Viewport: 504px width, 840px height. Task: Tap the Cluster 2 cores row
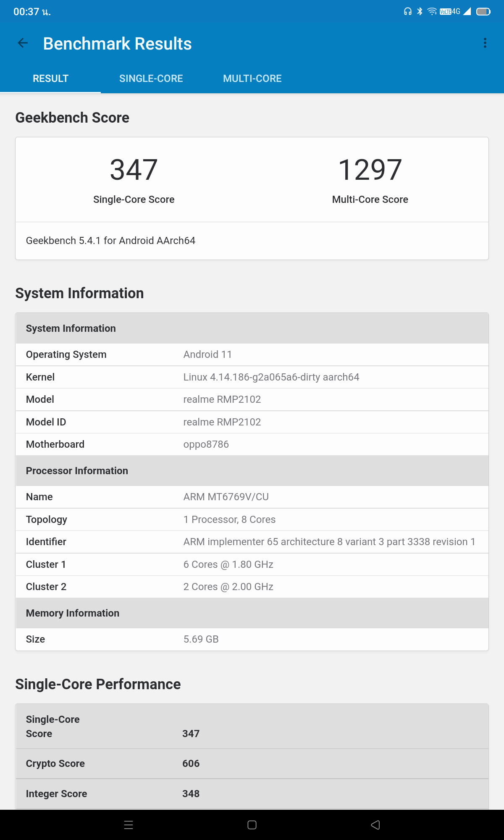pos(252,587)
